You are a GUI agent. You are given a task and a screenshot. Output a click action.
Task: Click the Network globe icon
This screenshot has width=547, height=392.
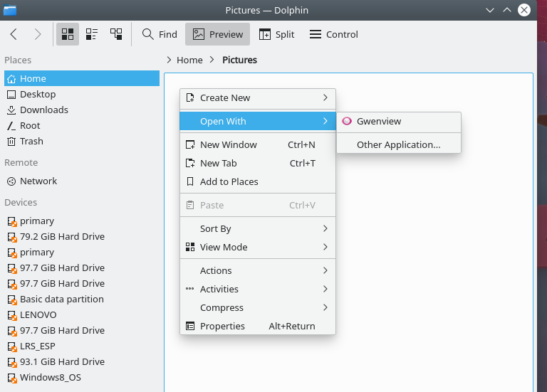tap(11, 181)
